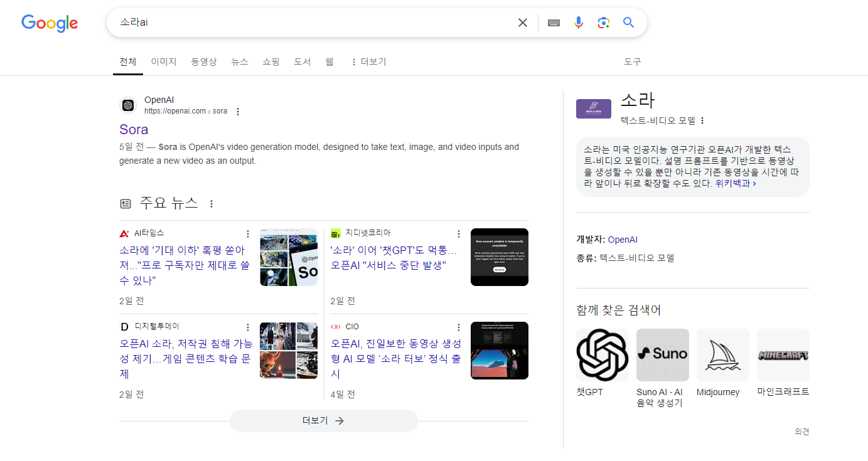
Task: Click the purple Sora logo in knowledge panel
Action: (x=594, y=109)
